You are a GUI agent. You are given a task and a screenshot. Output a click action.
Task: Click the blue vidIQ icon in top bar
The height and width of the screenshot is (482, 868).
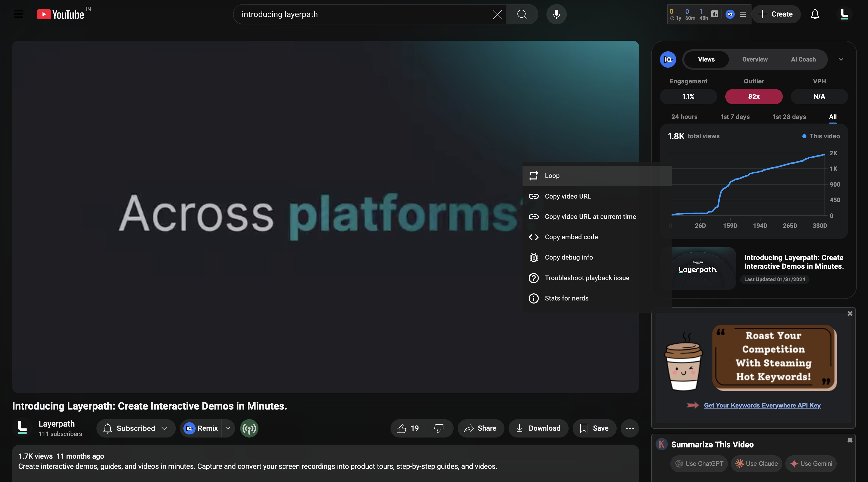click(x=730, y=14)
